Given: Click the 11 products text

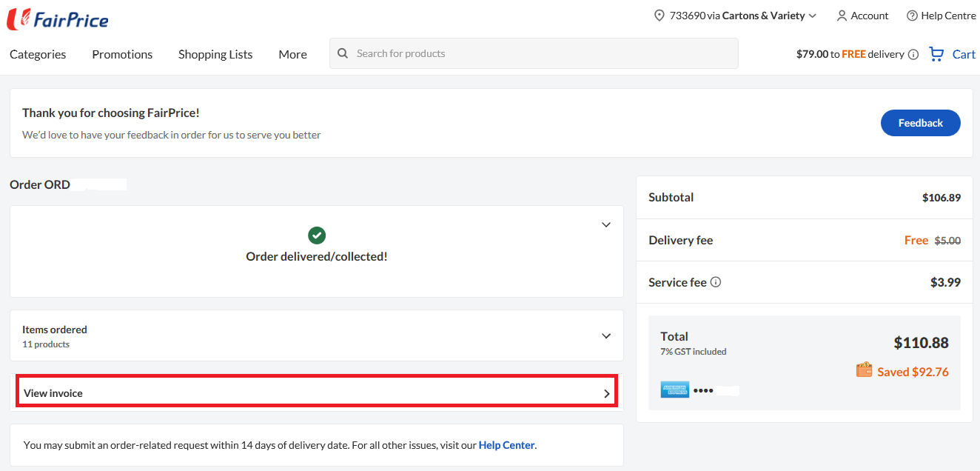Looking at the screenshot, I should 46,344.
